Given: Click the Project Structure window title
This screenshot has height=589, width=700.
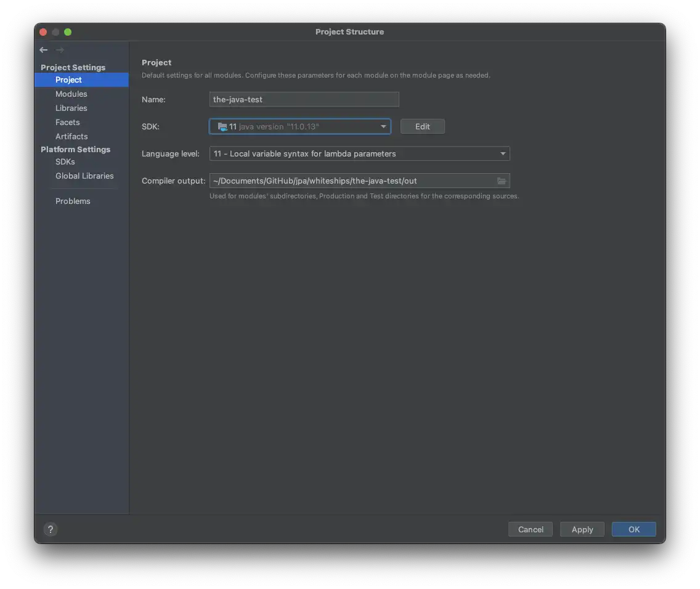Looking at the screenshot, I should click(x=349, y=31).
